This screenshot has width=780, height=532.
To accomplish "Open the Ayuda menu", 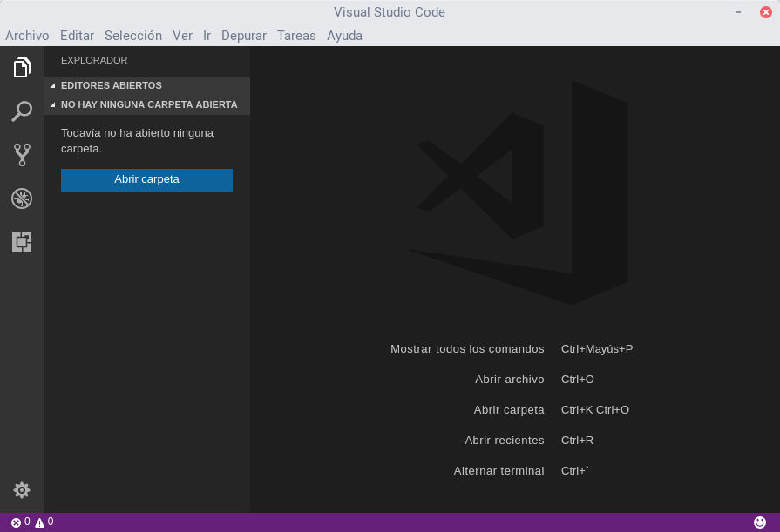I will click(x=345, y=36).
